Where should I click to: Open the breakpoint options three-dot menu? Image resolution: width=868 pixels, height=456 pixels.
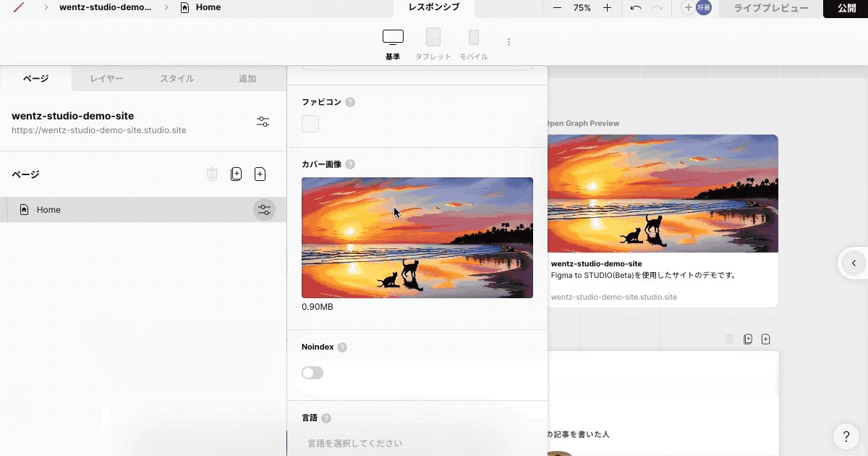click(509, 41)
